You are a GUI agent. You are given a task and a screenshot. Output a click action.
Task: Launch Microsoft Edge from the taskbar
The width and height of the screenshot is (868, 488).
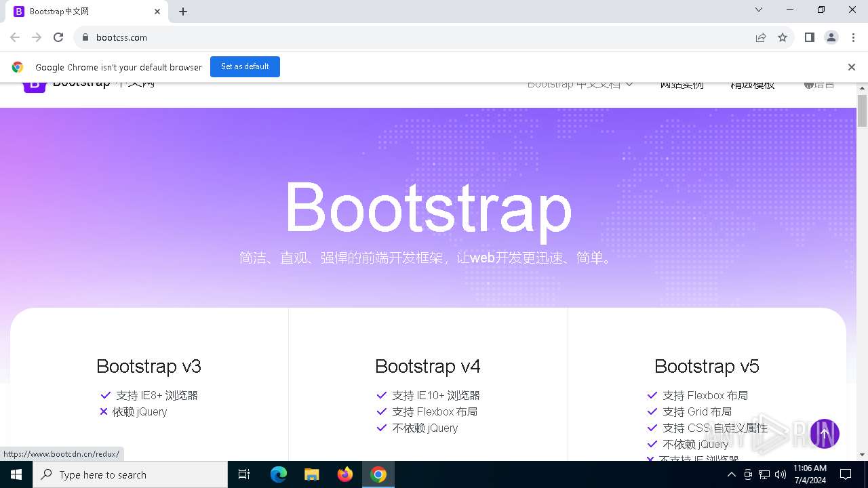[279, 474]
